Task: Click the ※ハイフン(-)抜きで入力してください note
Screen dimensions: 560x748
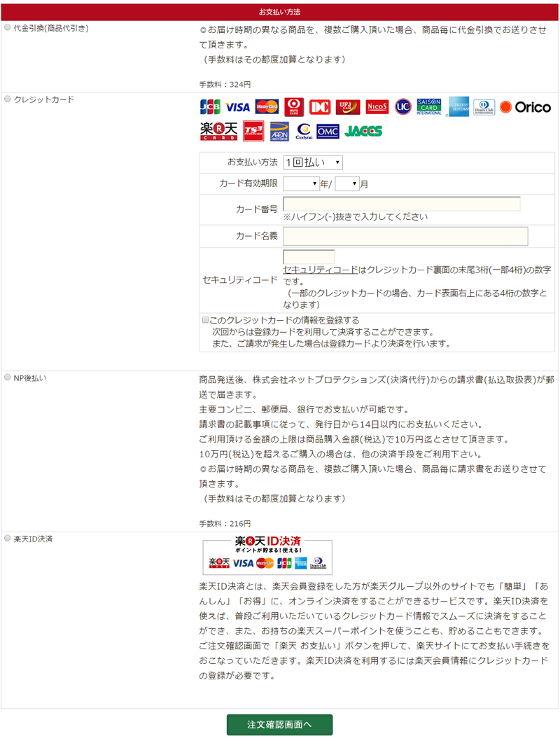Action: coord(356,217)
